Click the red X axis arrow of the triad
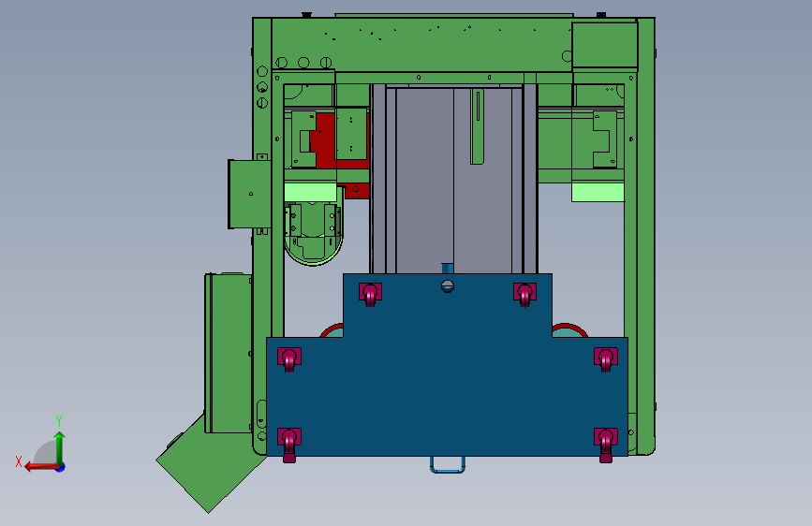The image size is (812, 526). [40, 467]
